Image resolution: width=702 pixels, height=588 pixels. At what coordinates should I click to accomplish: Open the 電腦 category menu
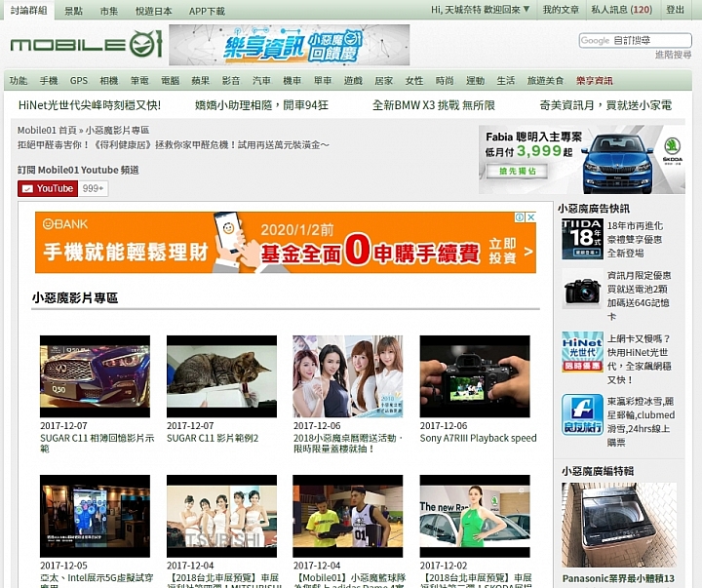pos(170,81)
